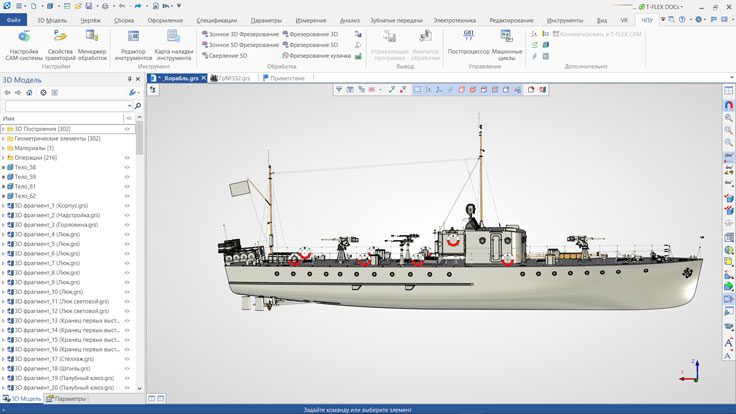Viewport: 736px width, 414px height.
Task: Expand Геометрические элементы [302] folder
Action: (x=3, y=138)
